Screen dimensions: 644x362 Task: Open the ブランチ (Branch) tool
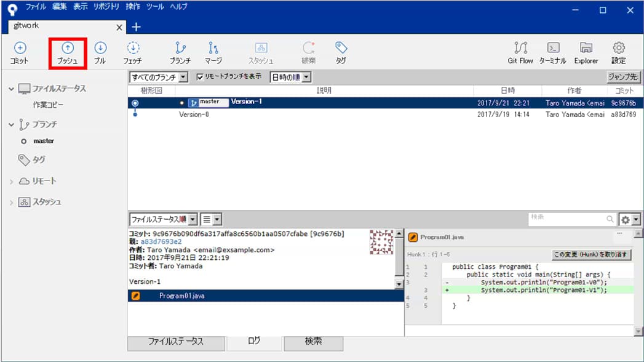(180, 52)
